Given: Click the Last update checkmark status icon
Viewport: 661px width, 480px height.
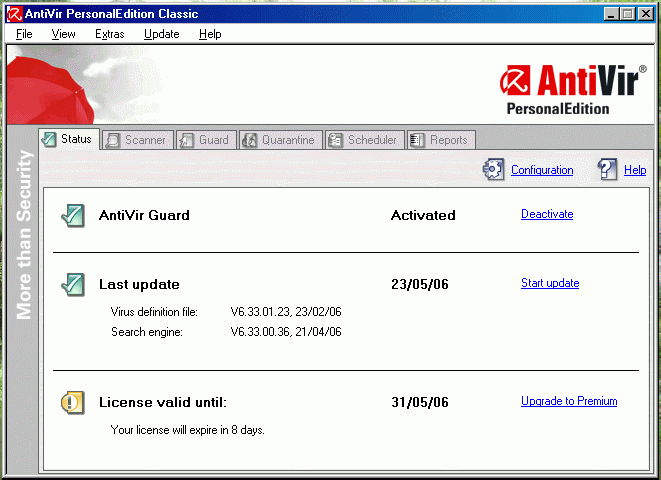Looking at the screenshot, I should pyautogui.click(x=73, y=284).
